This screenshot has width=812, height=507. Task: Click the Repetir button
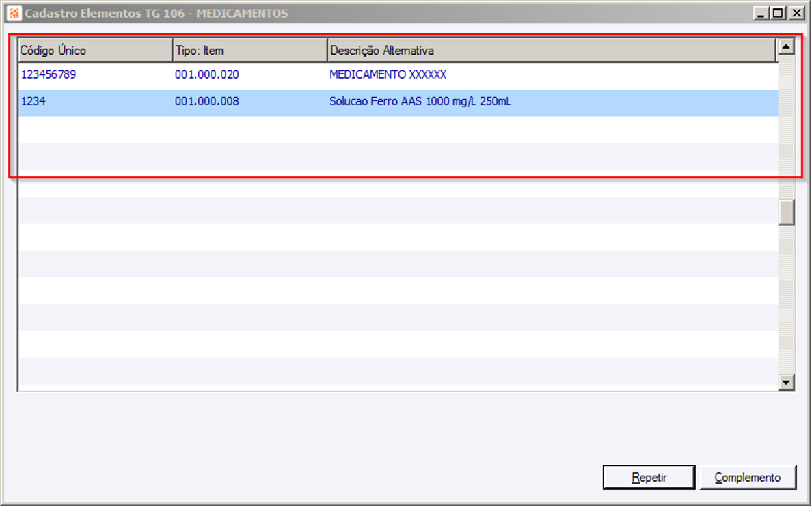coord(649,478)
